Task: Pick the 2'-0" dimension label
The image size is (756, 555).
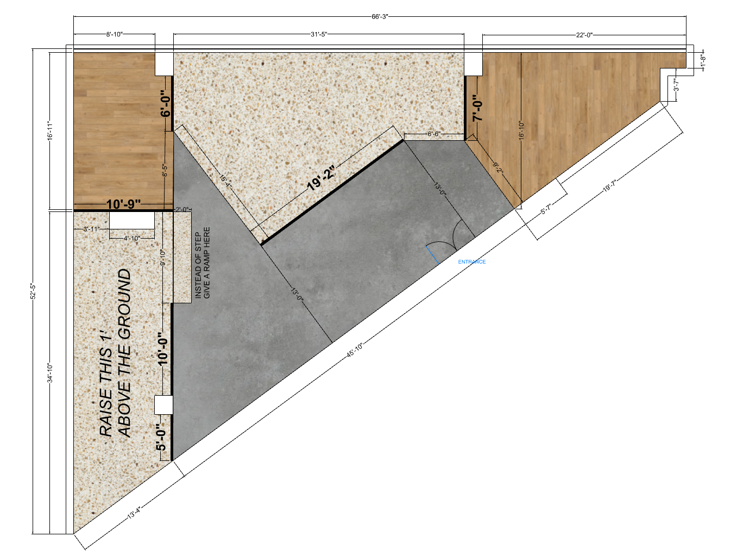Action: [x=181, y=209]
